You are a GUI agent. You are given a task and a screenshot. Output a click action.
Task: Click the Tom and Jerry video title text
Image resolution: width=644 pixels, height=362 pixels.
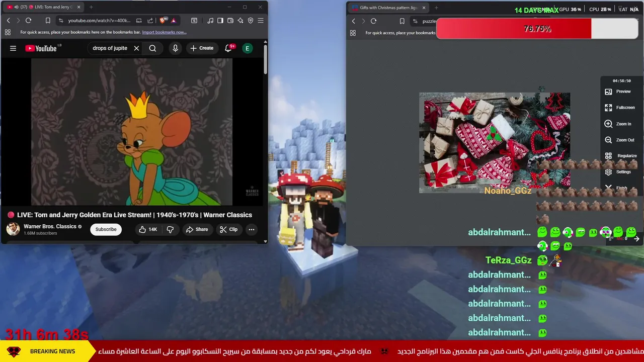point(134,215)
